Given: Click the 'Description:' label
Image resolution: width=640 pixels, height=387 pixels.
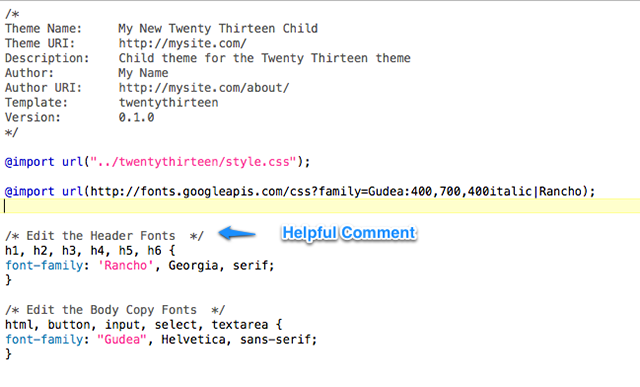Looking at the screenshot, I should pyautogui.click(x=47, y=58).
